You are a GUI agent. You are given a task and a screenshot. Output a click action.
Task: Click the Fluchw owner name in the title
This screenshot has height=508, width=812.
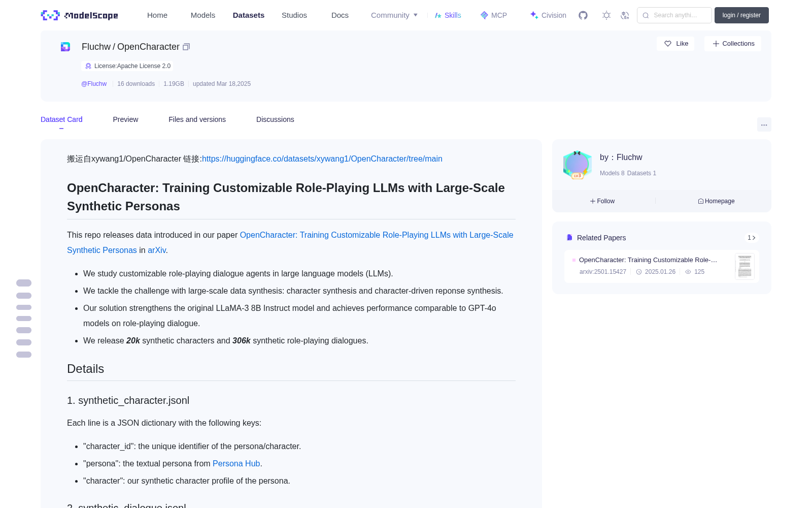pos(96,47)
